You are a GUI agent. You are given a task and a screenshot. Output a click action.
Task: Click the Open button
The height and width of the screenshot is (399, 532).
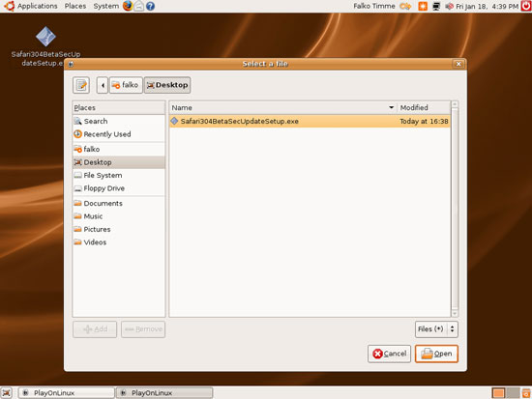[x=436, y=354]
